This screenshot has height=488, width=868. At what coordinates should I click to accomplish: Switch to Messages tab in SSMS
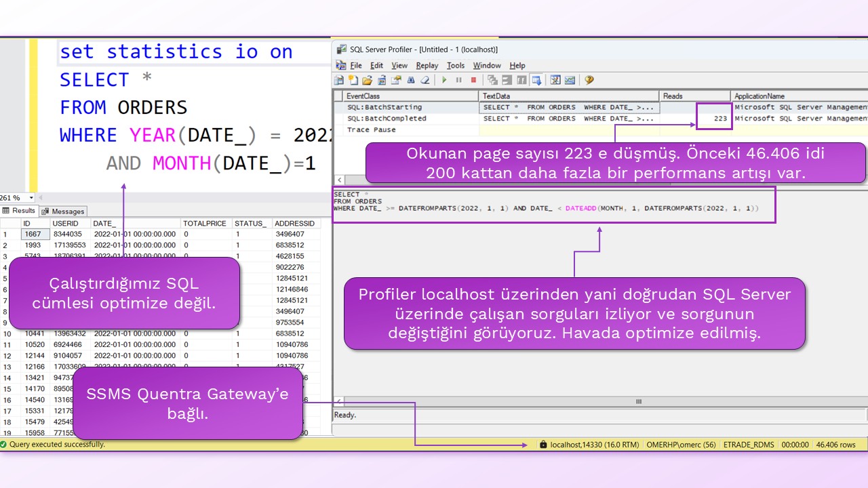[64, 211]
